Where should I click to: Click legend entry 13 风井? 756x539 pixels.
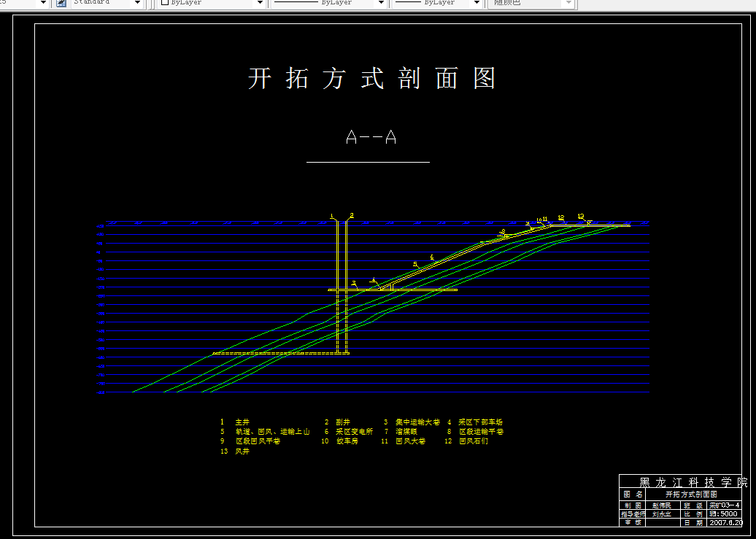[x=235, y=451]
